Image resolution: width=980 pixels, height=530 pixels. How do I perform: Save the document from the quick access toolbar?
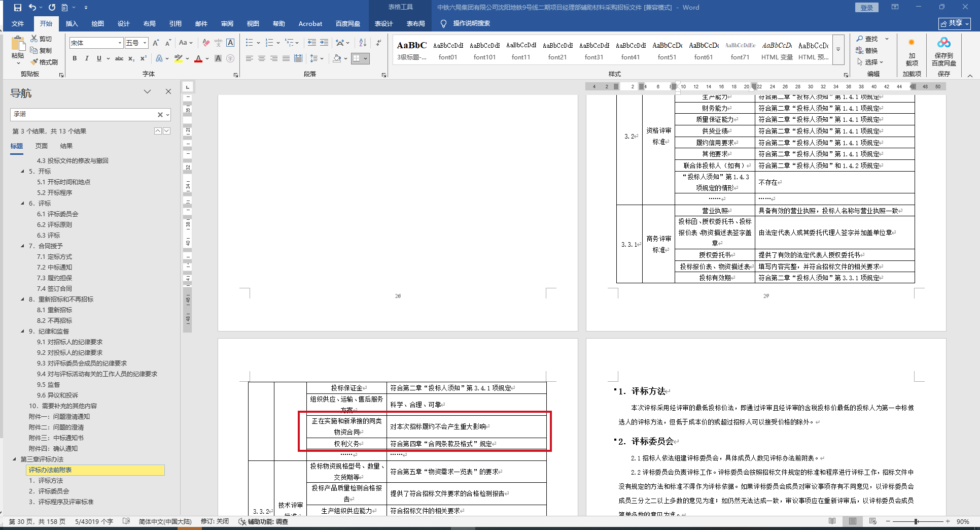[18, 8]
